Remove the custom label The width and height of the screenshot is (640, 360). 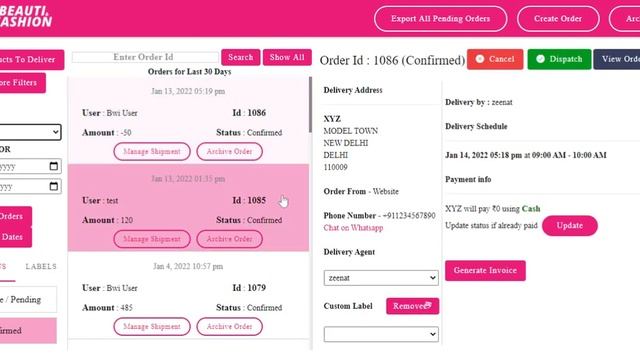click(412, 306)
